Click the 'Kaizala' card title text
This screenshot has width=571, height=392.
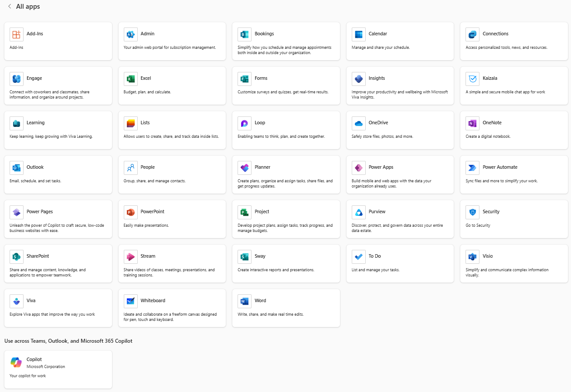click(490, 78)
